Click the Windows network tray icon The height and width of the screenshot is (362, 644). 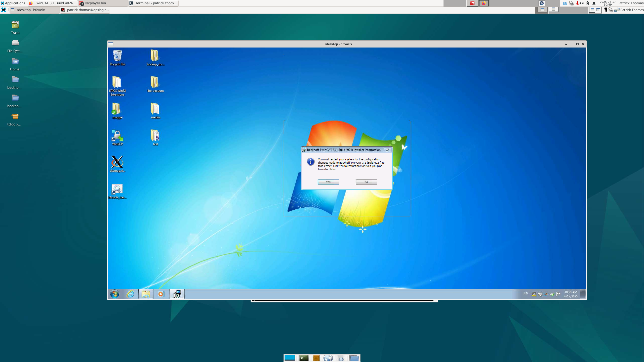click(540, 294)
